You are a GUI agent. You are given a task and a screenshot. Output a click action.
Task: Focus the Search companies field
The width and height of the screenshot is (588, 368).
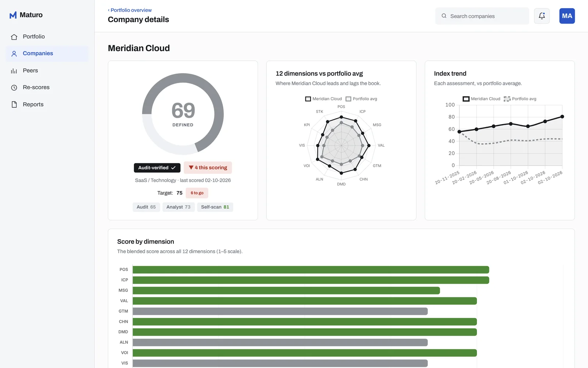click(x=482, y=16)
